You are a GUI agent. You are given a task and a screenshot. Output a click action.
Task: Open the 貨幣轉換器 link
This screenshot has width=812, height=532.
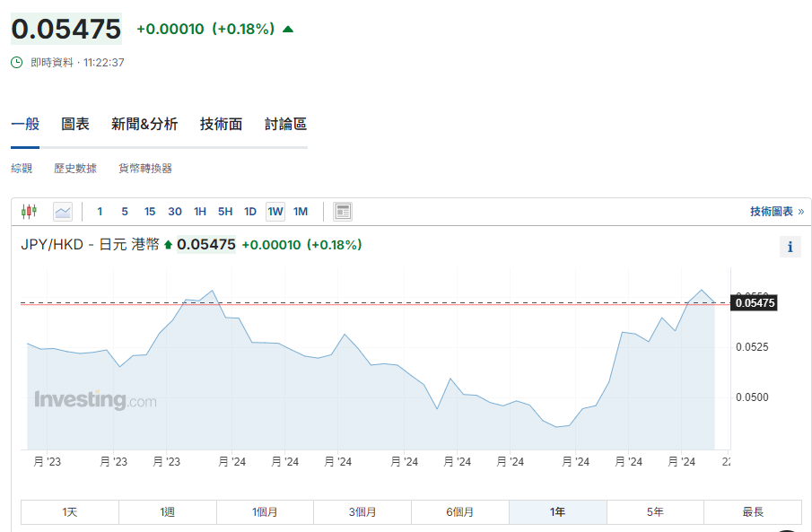[145, 168]
